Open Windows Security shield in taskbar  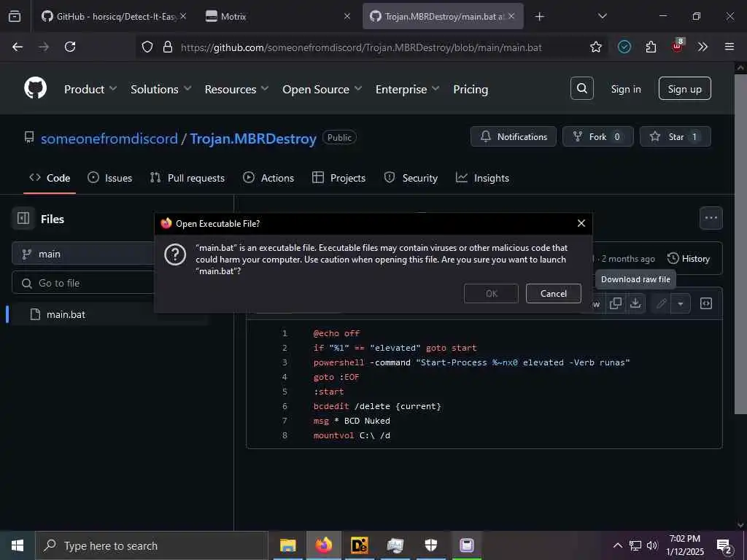coord(430,545)
